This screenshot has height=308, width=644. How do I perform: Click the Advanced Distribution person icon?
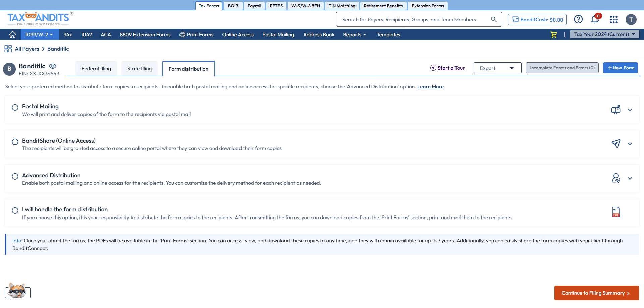616,178
